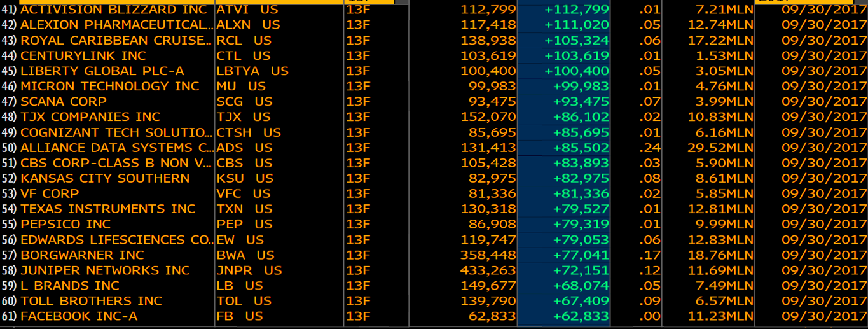868x329 pixels.
Task: Click ALLIANCE DATA SYSTEMS row name
Action: coord(117,148)
